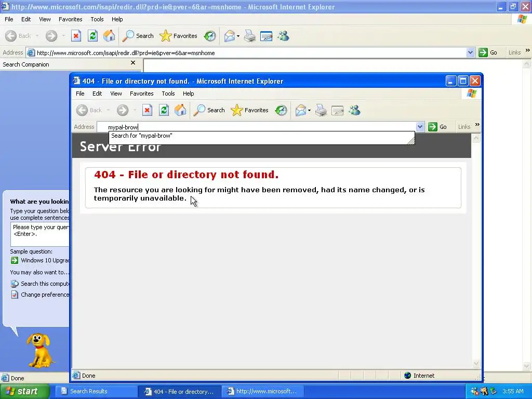Open Forward history dropdown in 404 window

click(135, 110)
